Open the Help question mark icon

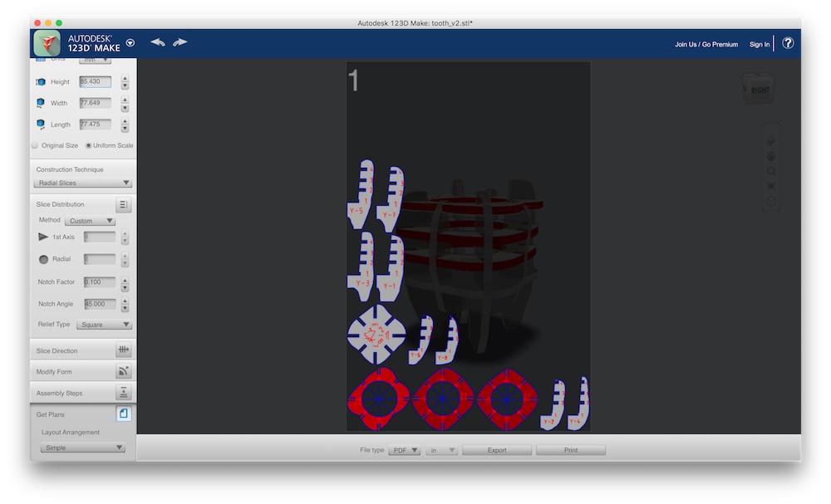pos(788,43)
